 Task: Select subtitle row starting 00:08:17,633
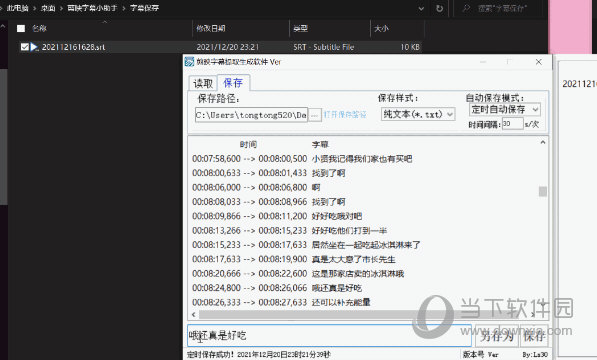point(294,260)
